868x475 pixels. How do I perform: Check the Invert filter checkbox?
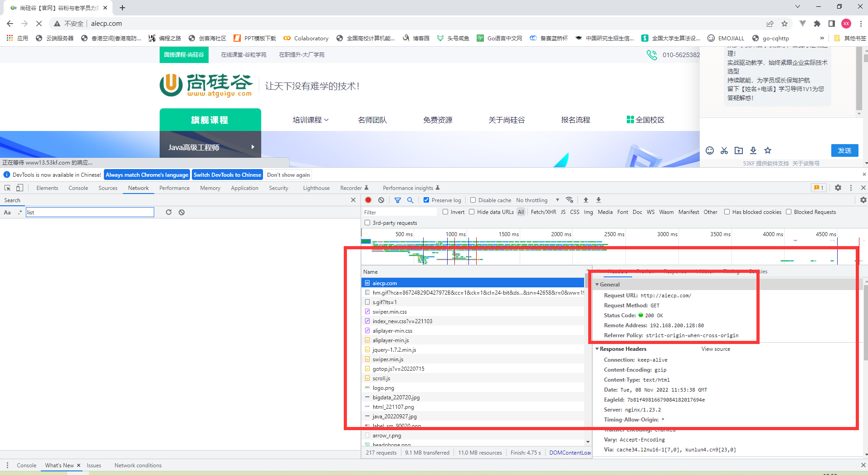445,212
